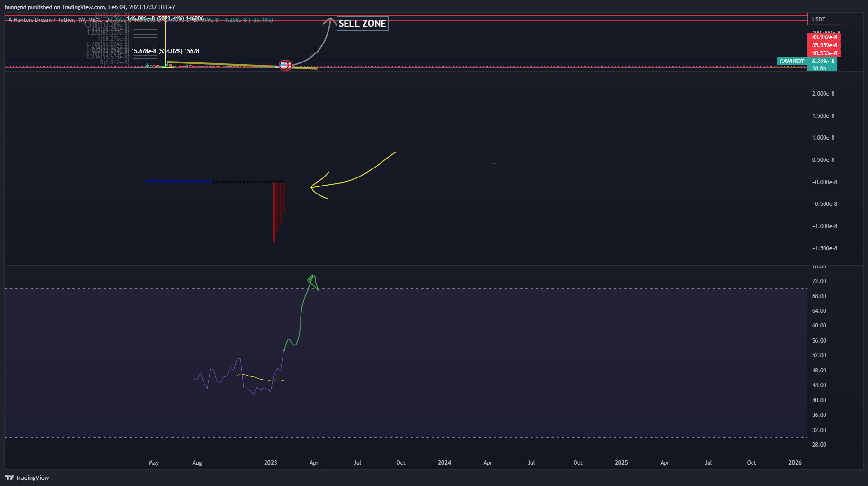Image resolution: width=868 pixels, height=486 pixels.
Task: Click the 18.553e-8 red price label
Action: pyautogui.click(x=824, y=53)
